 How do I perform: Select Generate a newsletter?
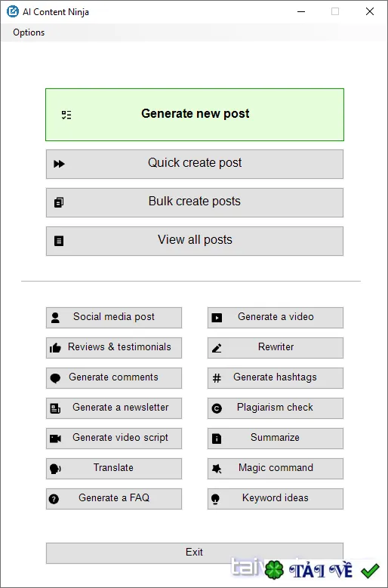pyautogui.click(x=114, y=408)
